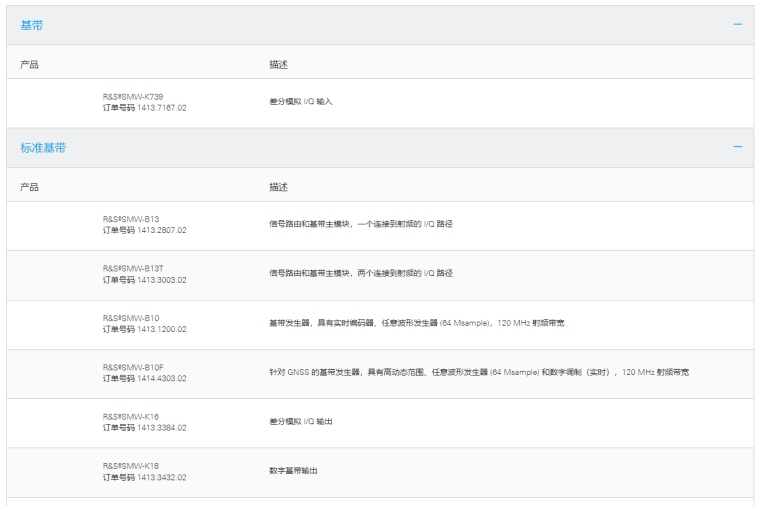This screenshot has height=506, width=760.
Task: Open the R&S®SMW-B10 product entry
Action: click(130, 318)
